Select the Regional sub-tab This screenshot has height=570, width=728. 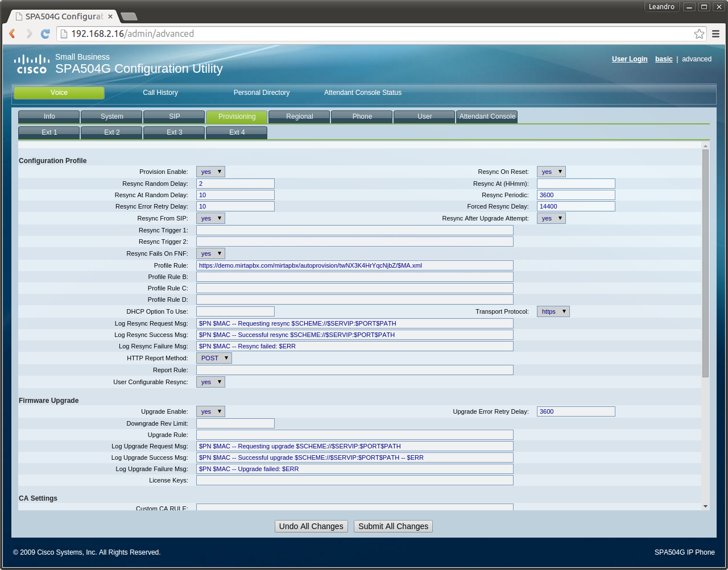click(x=299, y=117)
